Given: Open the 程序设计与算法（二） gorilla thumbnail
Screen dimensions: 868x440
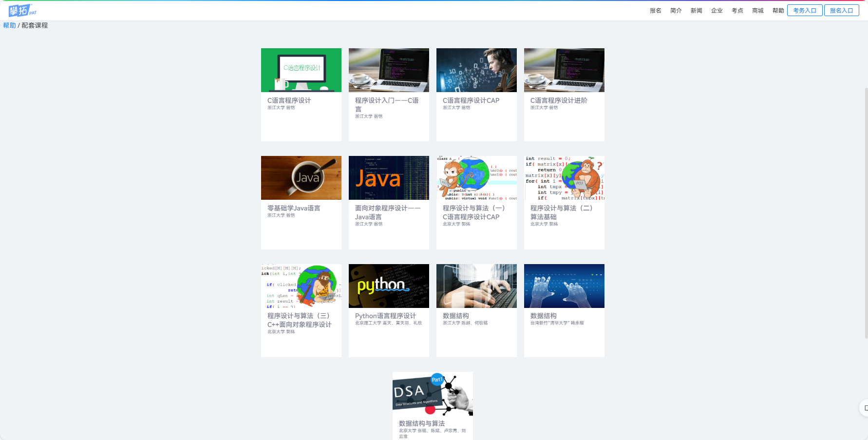Looking at the screenshot, I should click(x=564, y=178).
